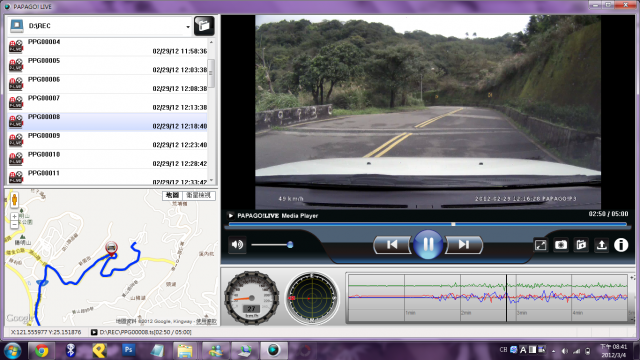Click the volume slider handle

[290, 244]
